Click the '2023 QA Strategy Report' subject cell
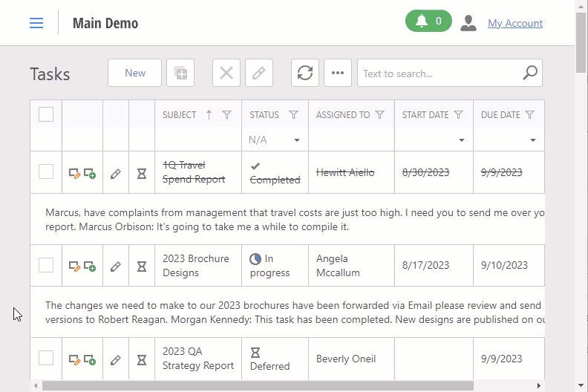588x392 pixels. pyautogui.click(x=198, y=359)
